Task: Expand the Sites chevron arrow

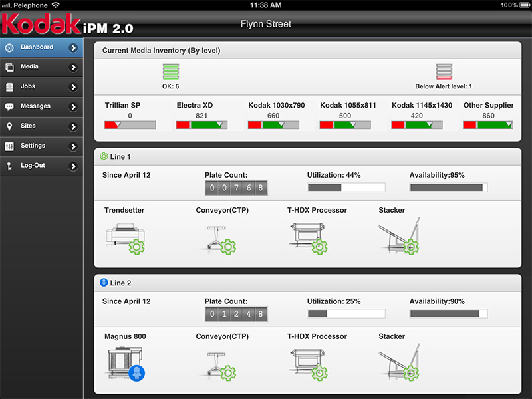Action: point(73,126)
